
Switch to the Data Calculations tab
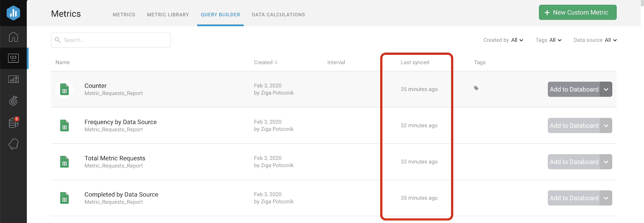coord(278,14)
